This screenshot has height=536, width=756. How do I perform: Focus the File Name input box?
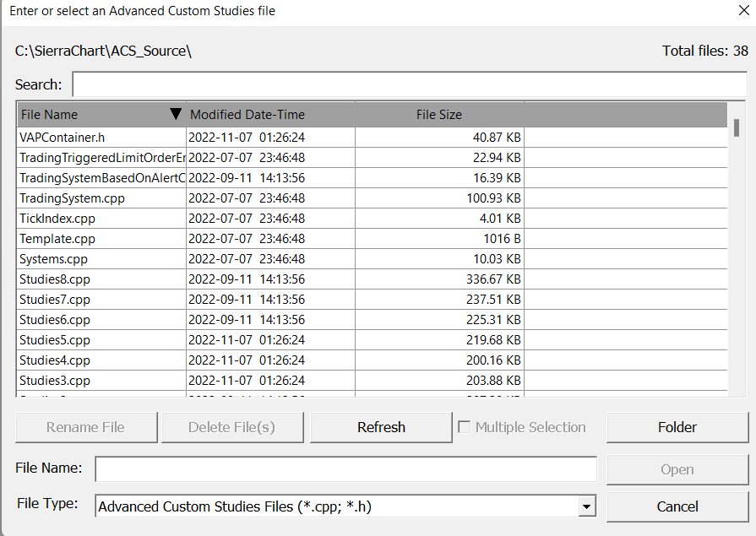point(345,468)
